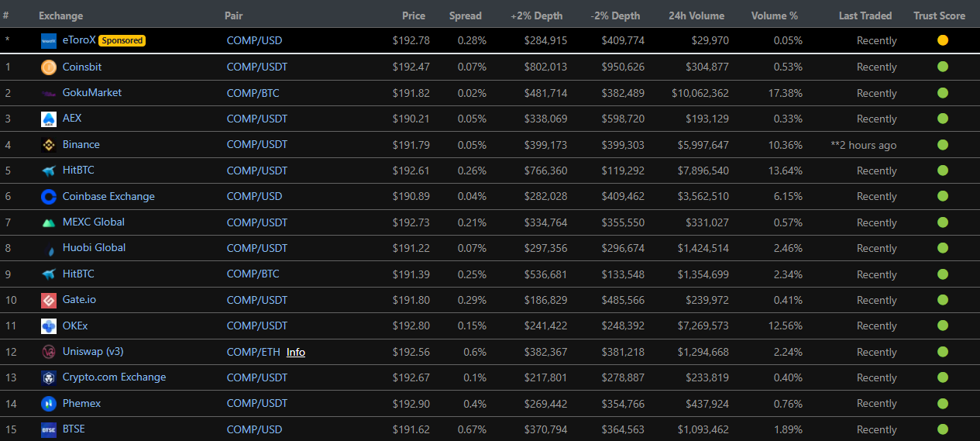Open the Crypto.com Exchange link
Image resolution: width=980 pixels, height=441 pixels.
pyautogui.click(x=115, y=377)
